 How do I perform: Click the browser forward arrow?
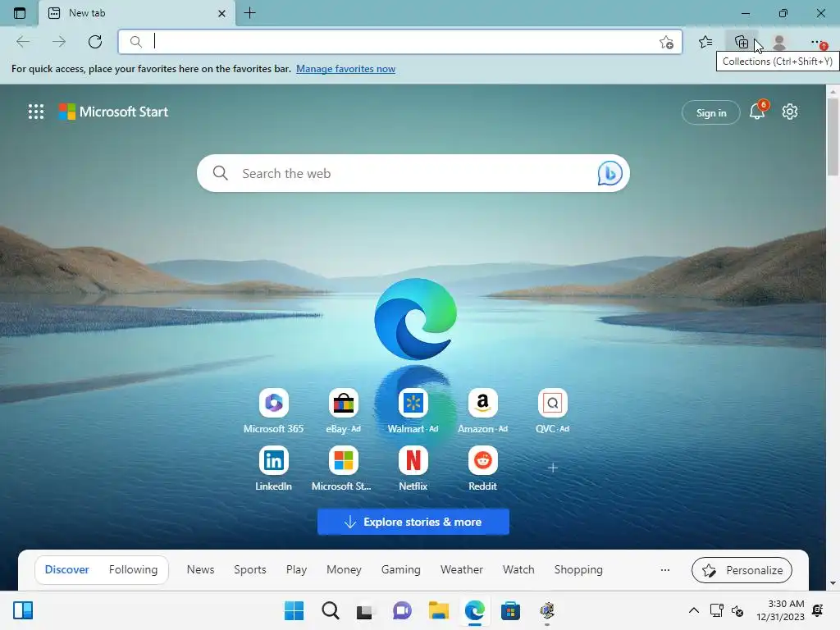(59, 41)
